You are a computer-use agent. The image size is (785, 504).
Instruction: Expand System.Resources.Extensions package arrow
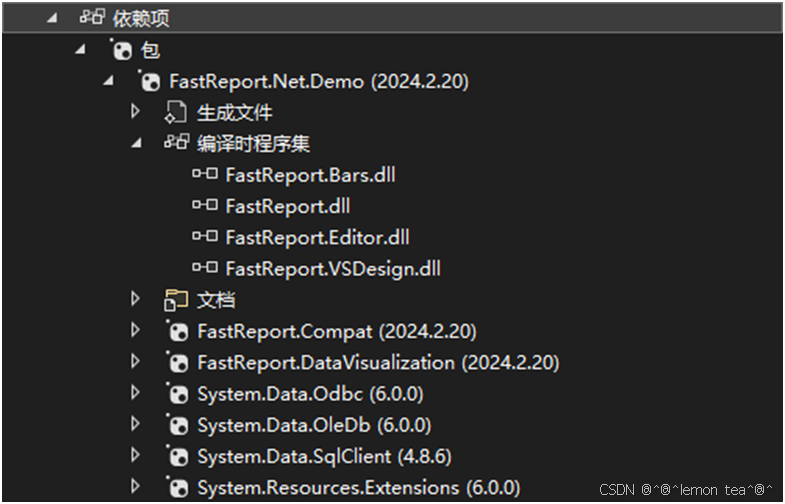point(135,486)
